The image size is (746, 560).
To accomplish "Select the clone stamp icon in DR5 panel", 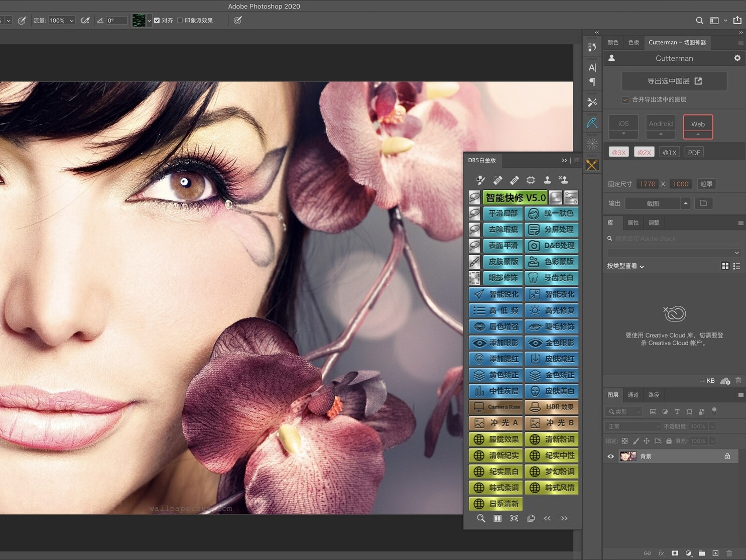I will [547, 179].
